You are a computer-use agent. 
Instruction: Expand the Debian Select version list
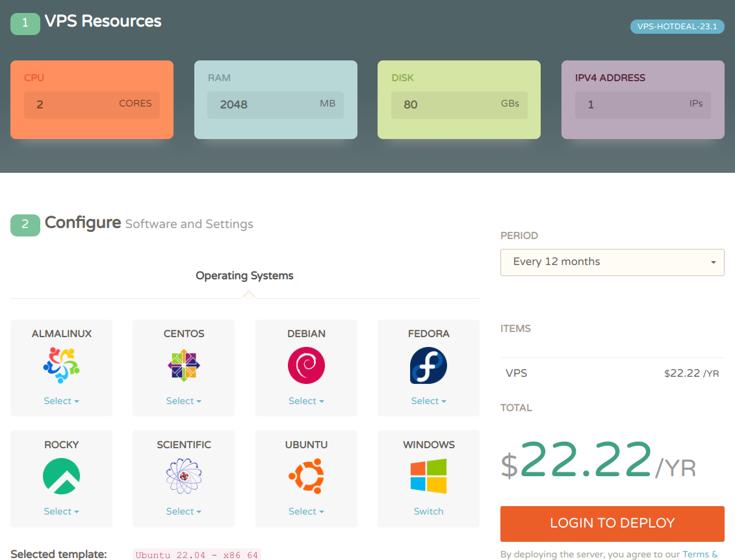click(306, 401)
